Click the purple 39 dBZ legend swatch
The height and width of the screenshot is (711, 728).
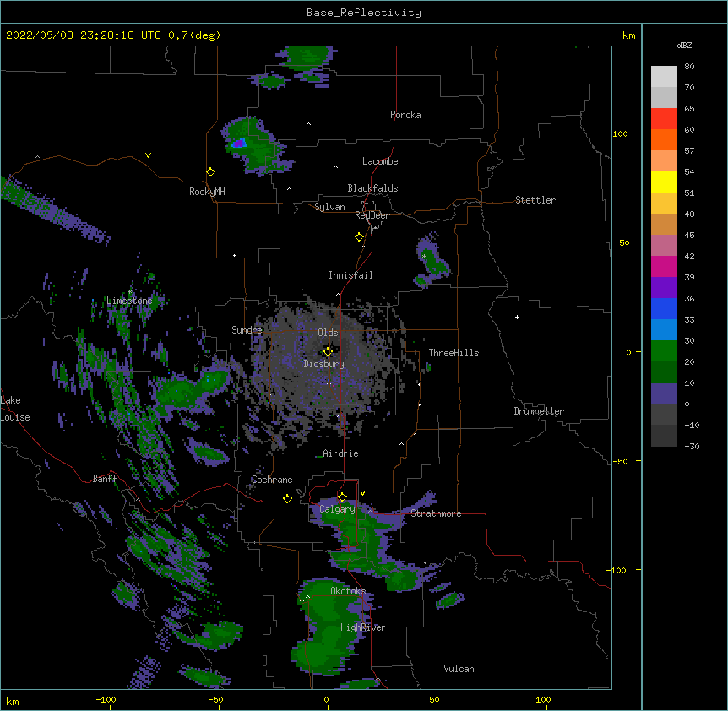[x=664, y=288]
